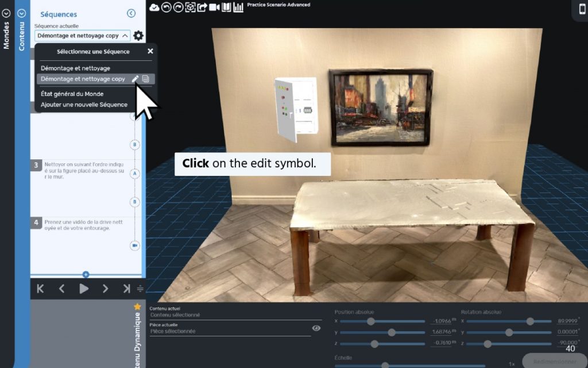
Task: Undo the last action
Action: [166, 7]
